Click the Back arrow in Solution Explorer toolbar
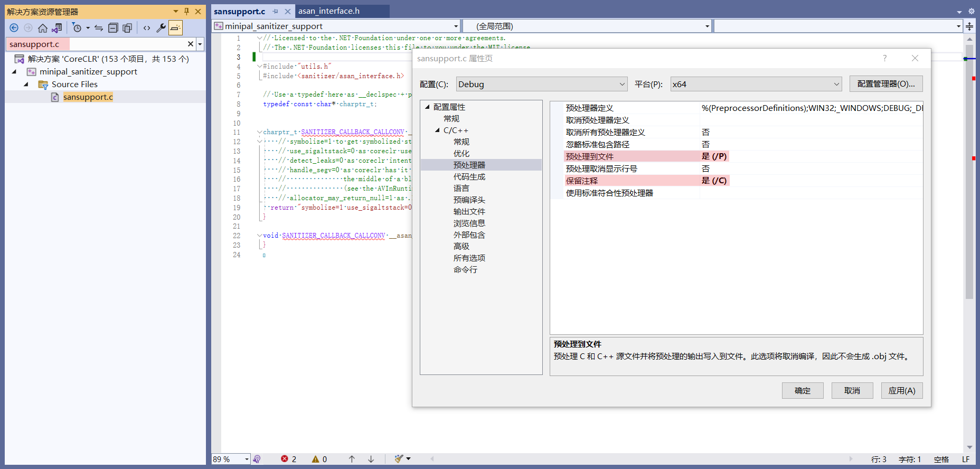Viewport: 980px width, 469px height. pyautogui.click(x=14, y=28)
